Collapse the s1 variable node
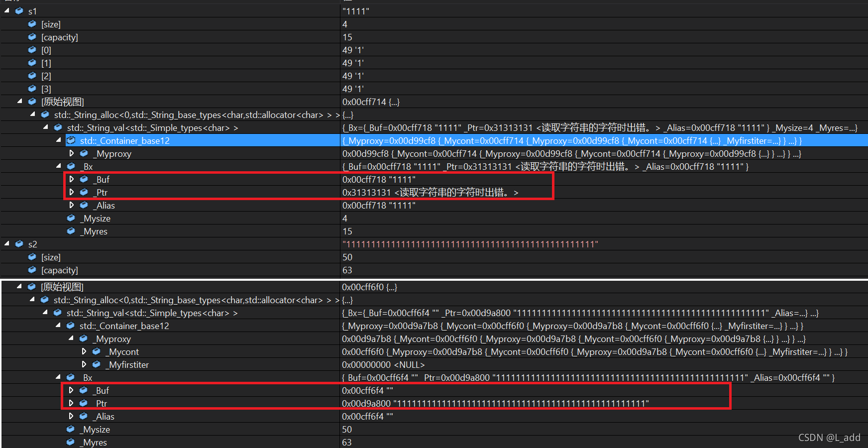 coord(7,10)
